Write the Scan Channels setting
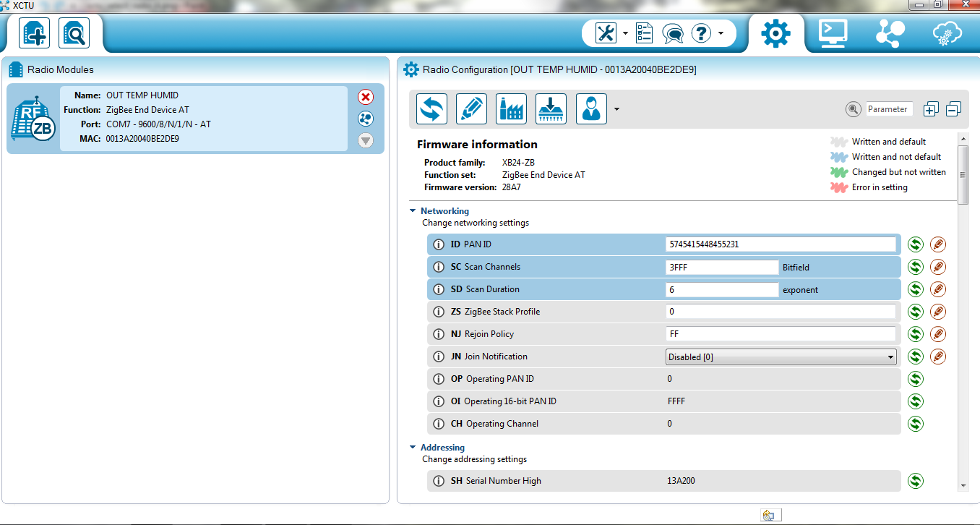This screenshot has height=525, width=980. pyautogui.click(x=938, y=267)
